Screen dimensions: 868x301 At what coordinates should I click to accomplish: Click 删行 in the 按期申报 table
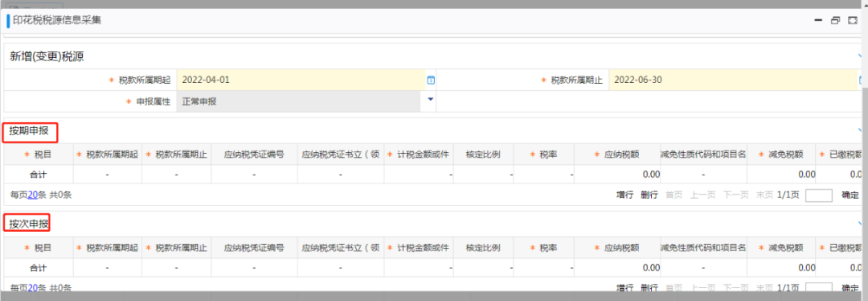pyautogui.click(x=649, y=195)
